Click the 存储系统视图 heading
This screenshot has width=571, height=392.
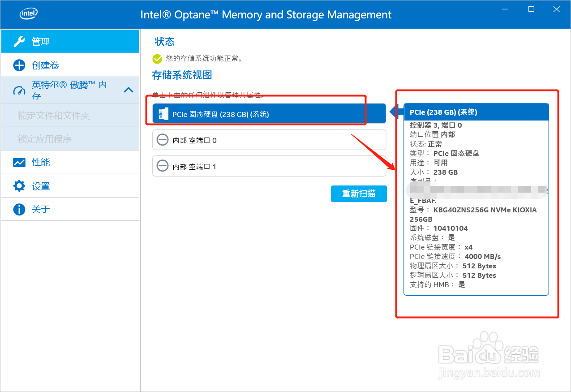click(182, 75)
